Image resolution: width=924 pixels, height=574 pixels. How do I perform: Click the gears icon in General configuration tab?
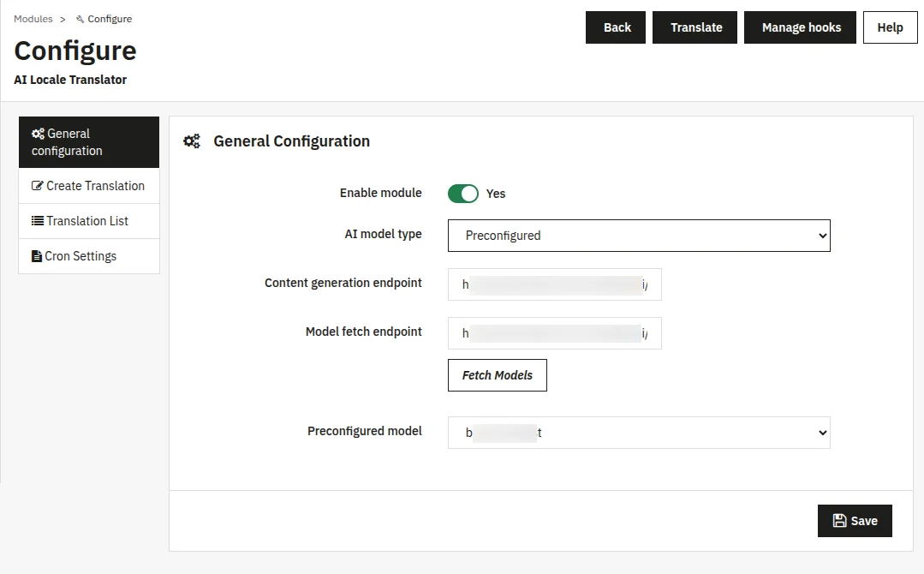tap(38, 134)
